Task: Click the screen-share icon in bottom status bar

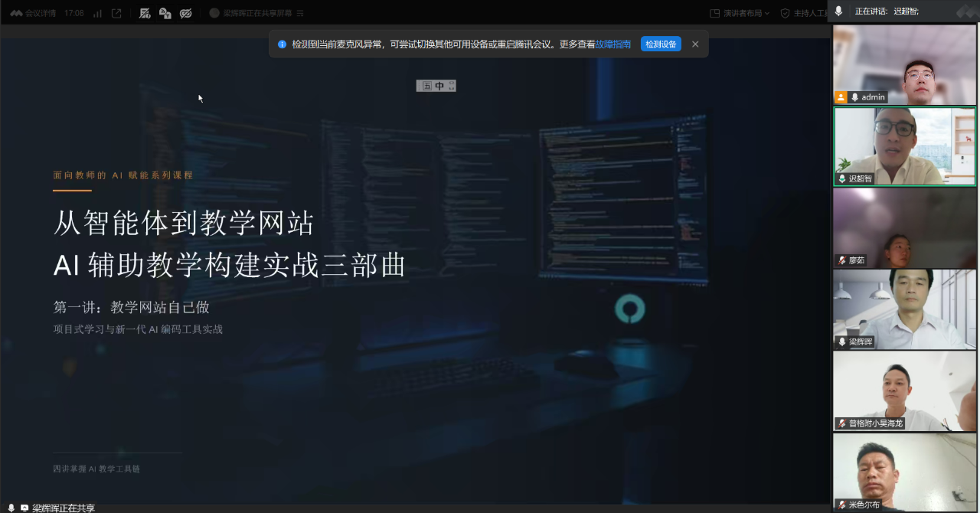Action: coord(24,508)
